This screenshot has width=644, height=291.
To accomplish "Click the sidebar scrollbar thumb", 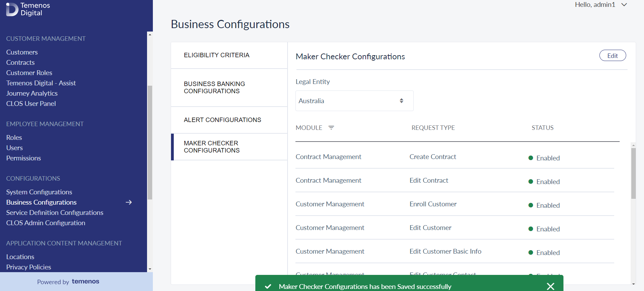I will pyautogui.click(x=150, y=142).
